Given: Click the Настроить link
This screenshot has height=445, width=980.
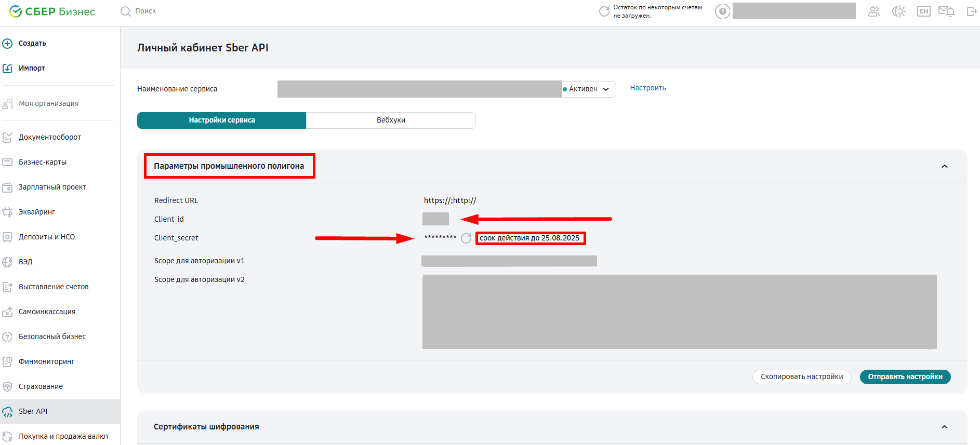Looking at the screenshot, I should (x=648, y=88).
